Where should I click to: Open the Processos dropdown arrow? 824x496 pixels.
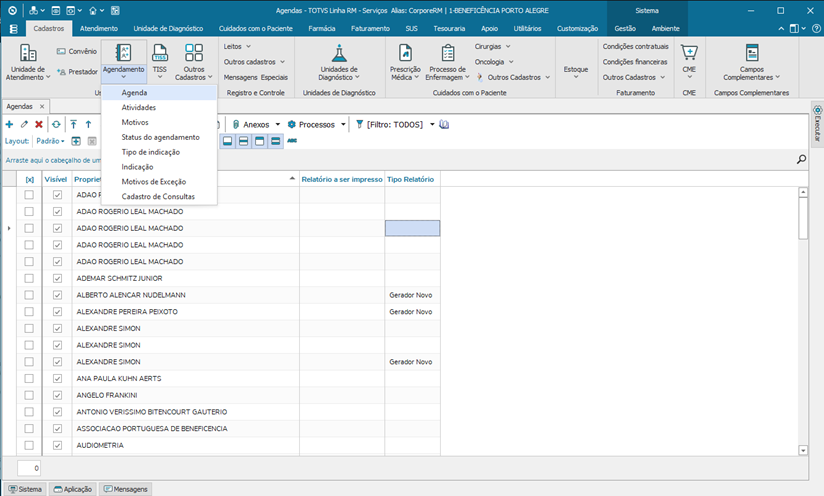click(x=343, y=125)
